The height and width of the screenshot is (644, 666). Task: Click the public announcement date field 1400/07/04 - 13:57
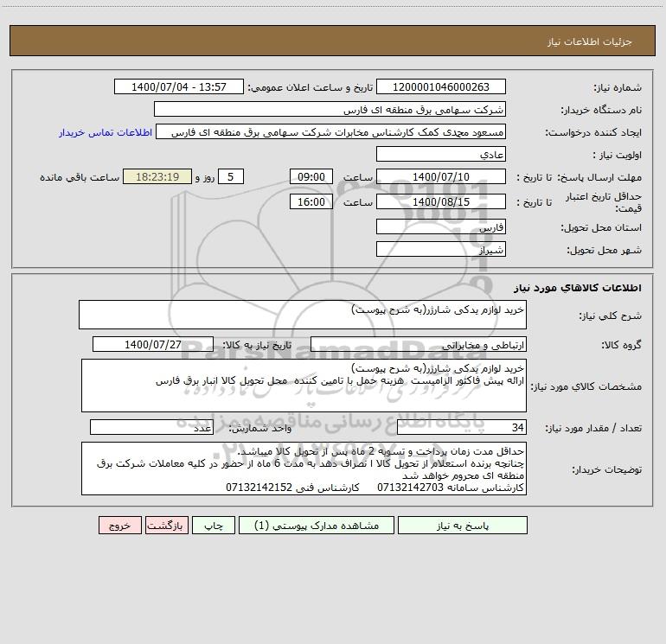tap(179, 86)
